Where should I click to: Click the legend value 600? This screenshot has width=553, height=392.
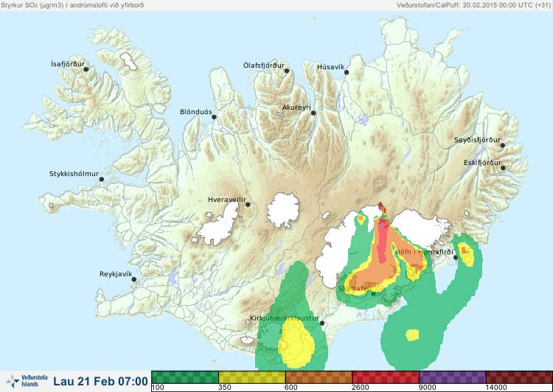pyautogui.click(x=291, y=388)
